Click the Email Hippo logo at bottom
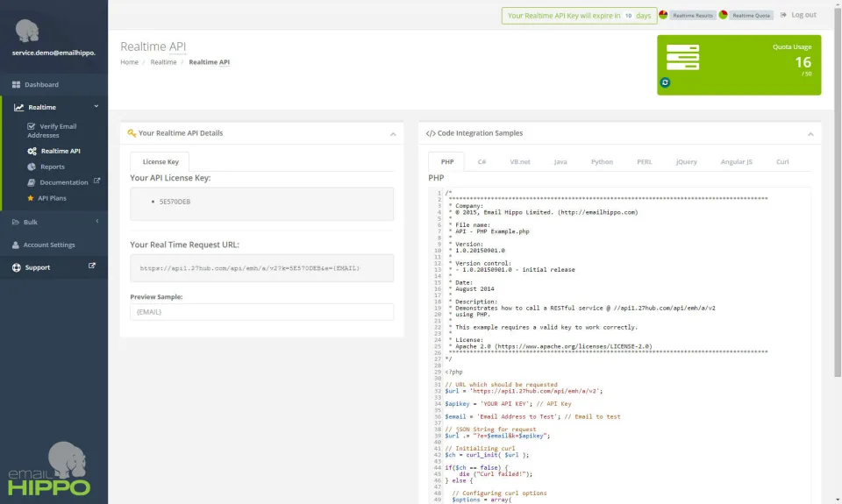Screen dimensions: 842x504 (x=49, y=469)
